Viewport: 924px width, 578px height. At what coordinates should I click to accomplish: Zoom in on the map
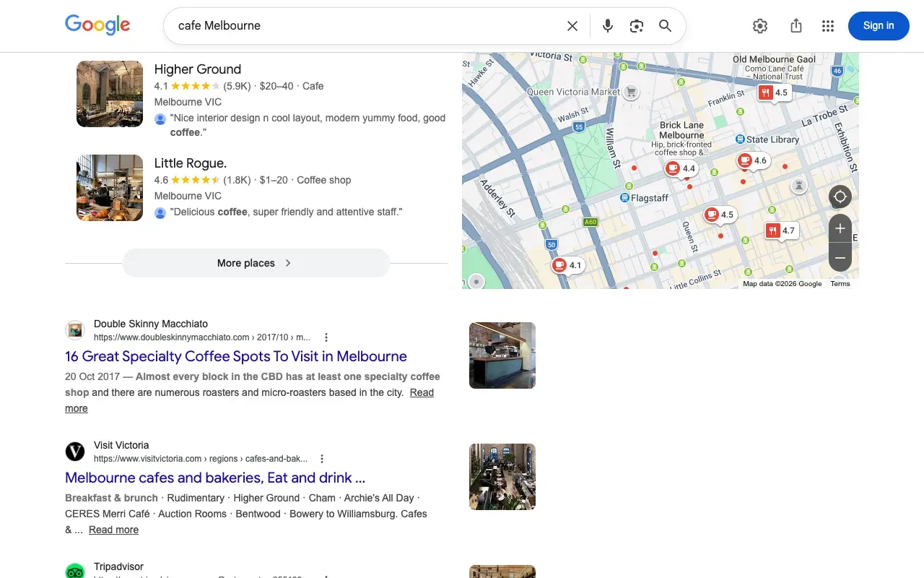point(840,229)
